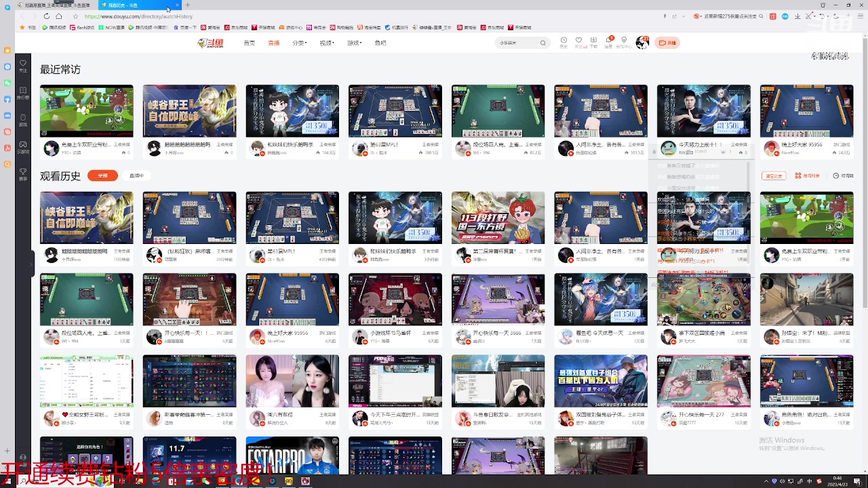Open the pink-haired woman webcam thumbnail
Image resolution: width=868 pixels, height=488 pixels.
292,381
